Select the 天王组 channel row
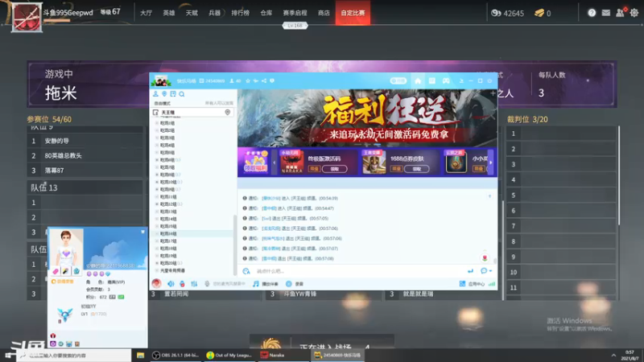Image resolution: width=644 pixels, height=362 pixels. point(192,112)
